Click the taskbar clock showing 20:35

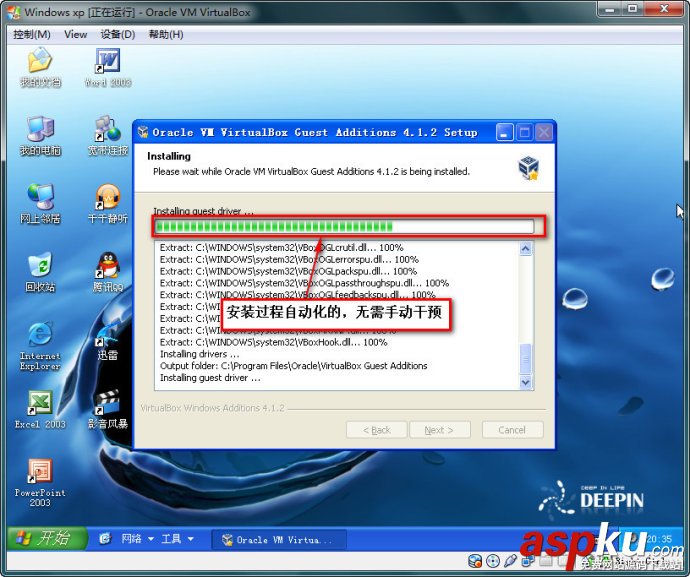659,539
